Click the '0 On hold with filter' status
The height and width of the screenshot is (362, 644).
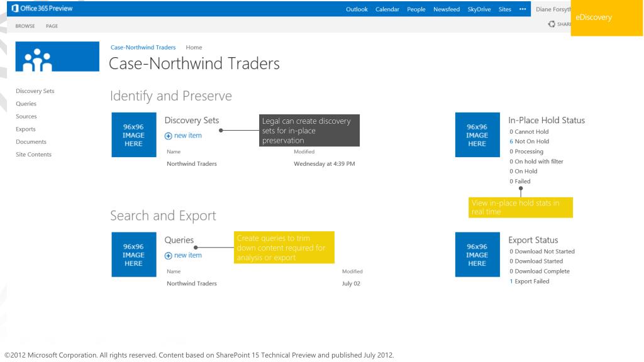click(536, 162)
